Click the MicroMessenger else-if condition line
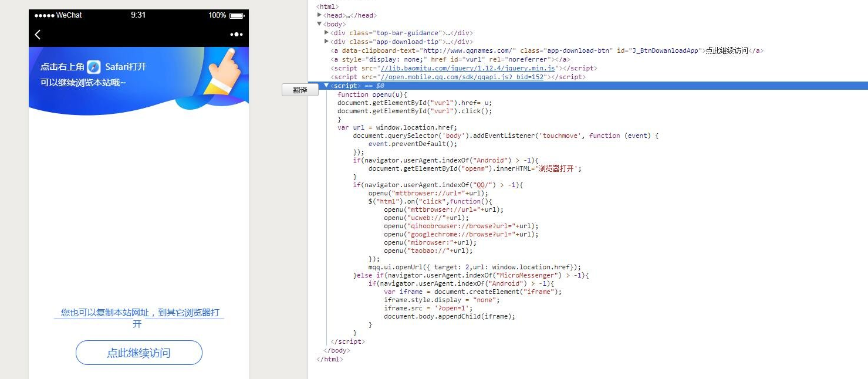The image size is (868, 379). (x=471, y=275)
